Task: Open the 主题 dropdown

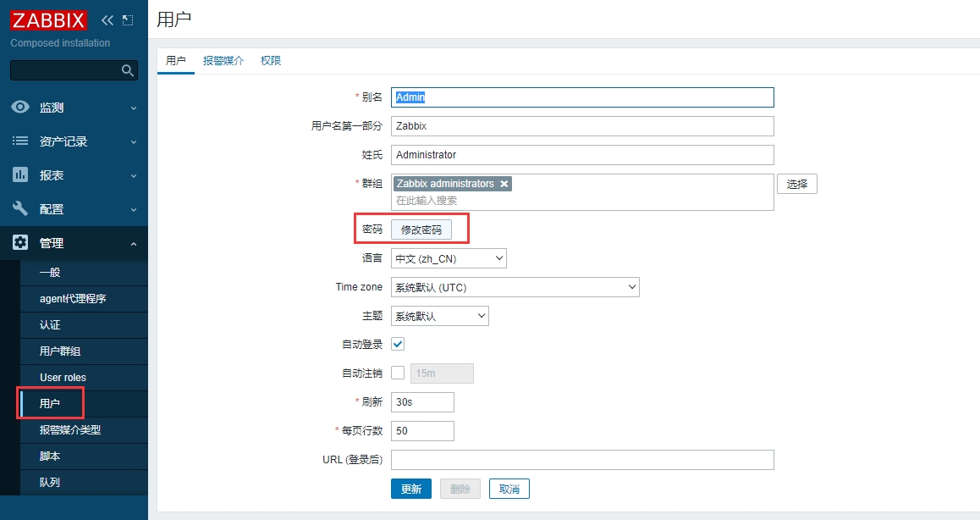Action: (x=439, y=316)
